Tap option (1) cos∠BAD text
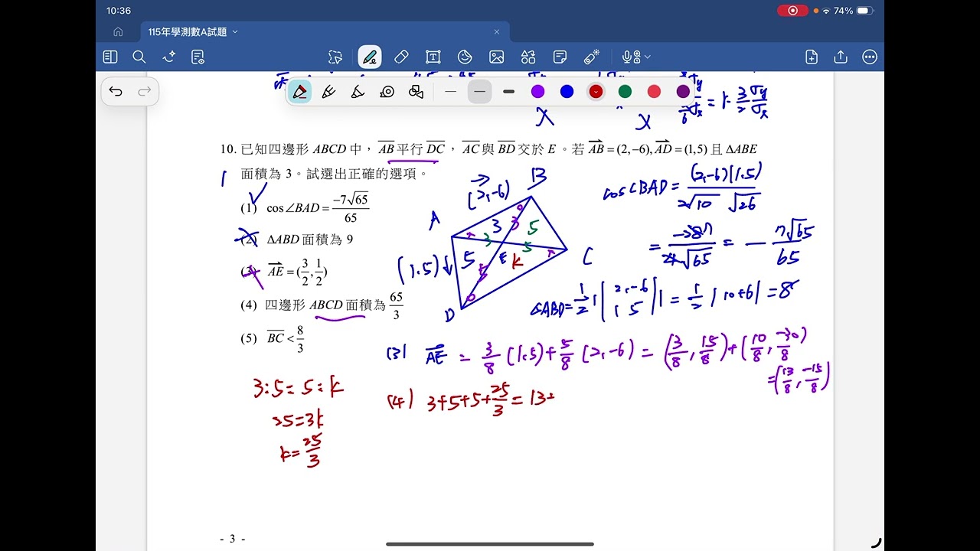980x551 pixels. coord(305,207)
